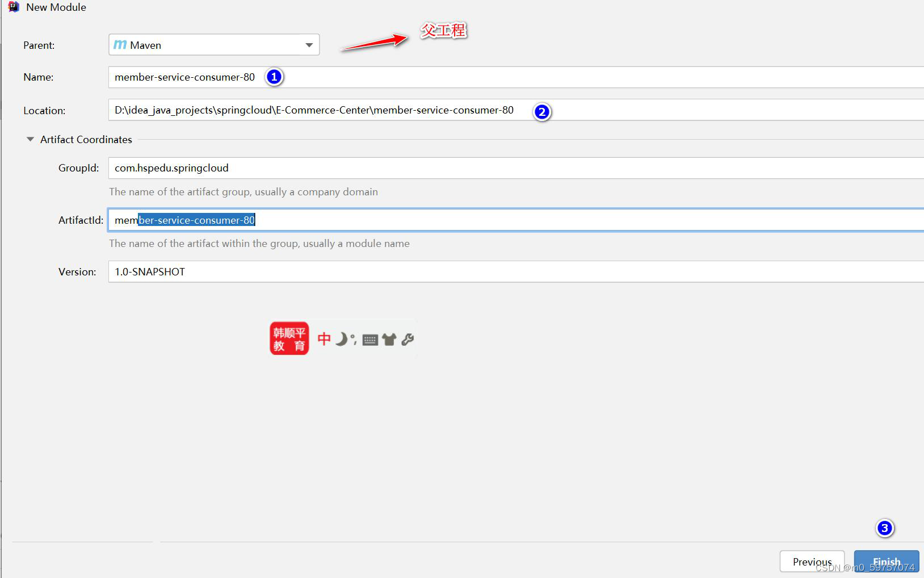924x578 pixels.
Task: Collapse the Artifact Coordinates section
Action: point(30,139)
